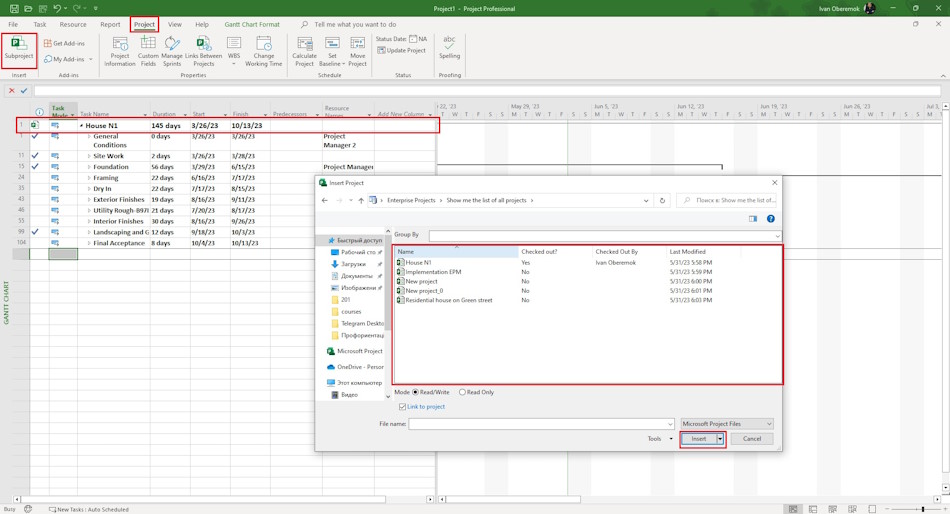
Task: Cancel the entry with the red X
Action: [x=12, y=91]
